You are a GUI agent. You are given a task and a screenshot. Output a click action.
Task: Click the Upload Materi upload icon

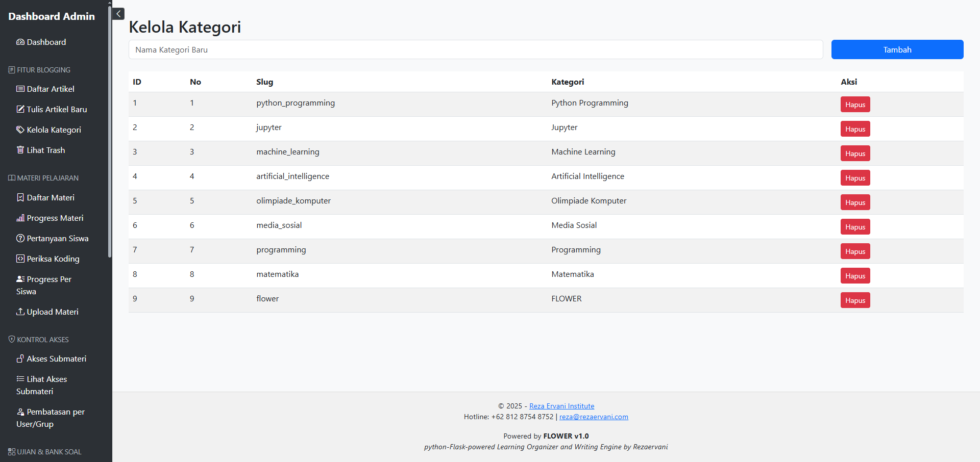[x=20, y=312]
